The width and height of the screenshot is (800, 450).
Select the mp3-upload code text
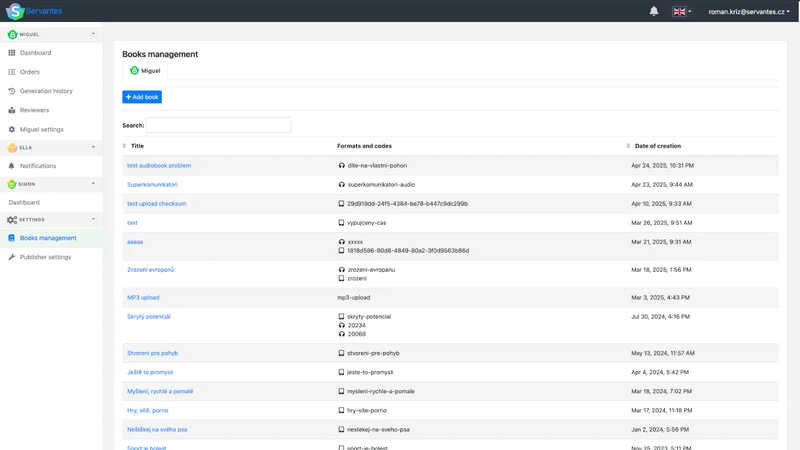click(x=354, y=297)
